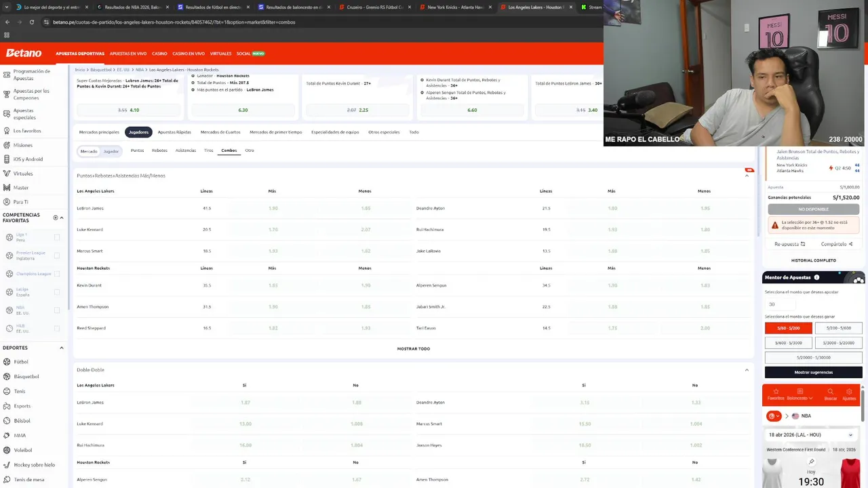Click Mostrar sugerencias button

point(813,372)
